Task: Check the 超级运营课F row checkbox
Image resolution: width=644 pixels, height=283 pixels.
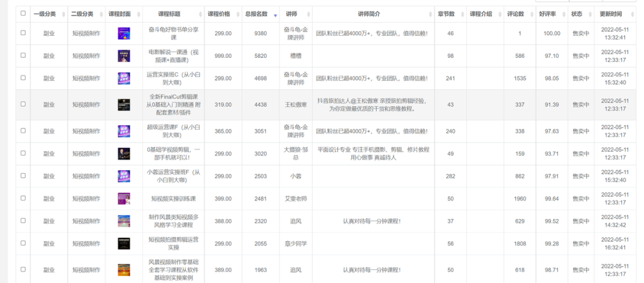Action: 23,130
